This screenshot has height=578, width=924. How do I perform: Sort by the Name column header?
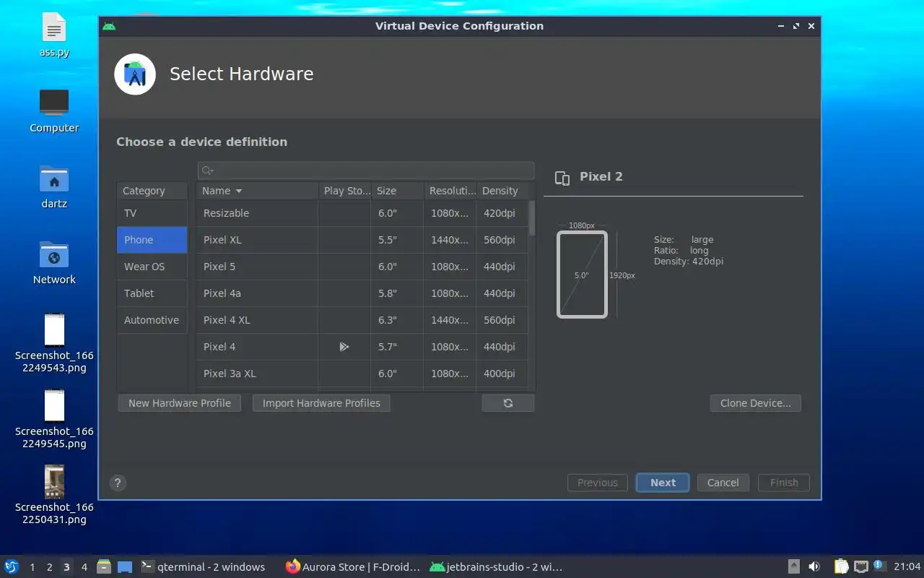[258, 191]
